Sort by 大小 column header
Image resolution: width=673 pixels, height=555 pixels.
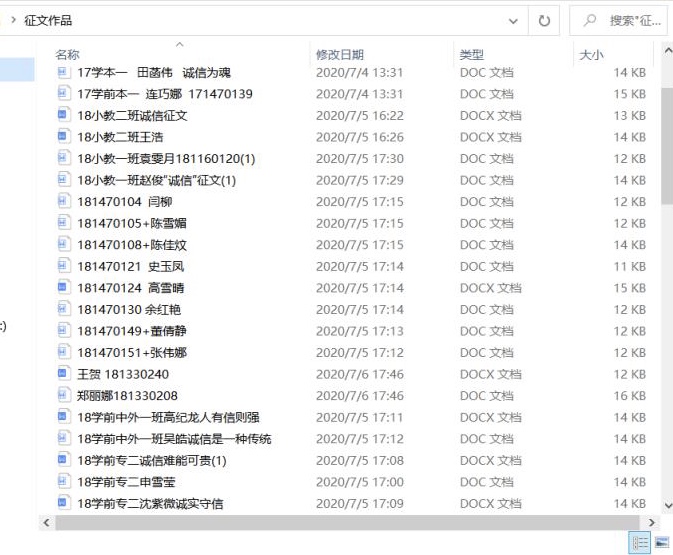591,54
